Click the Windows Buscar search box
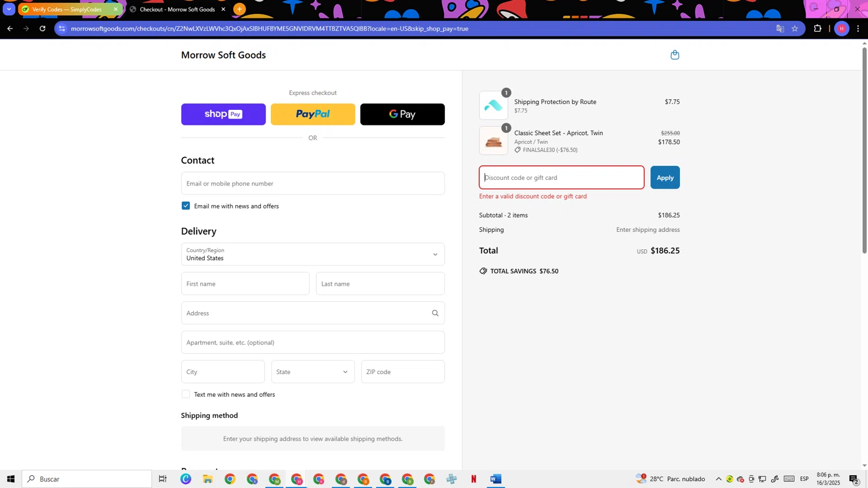The width and height of the screenshot is (868, 488). (87, 479)
